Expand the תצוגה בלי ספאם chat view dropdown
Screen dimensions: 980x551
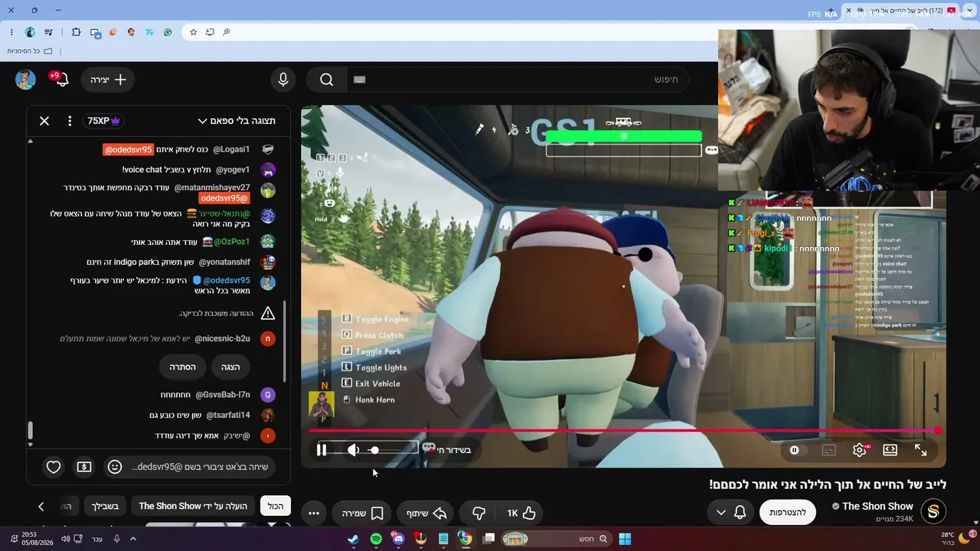click(x=237, y=121)
